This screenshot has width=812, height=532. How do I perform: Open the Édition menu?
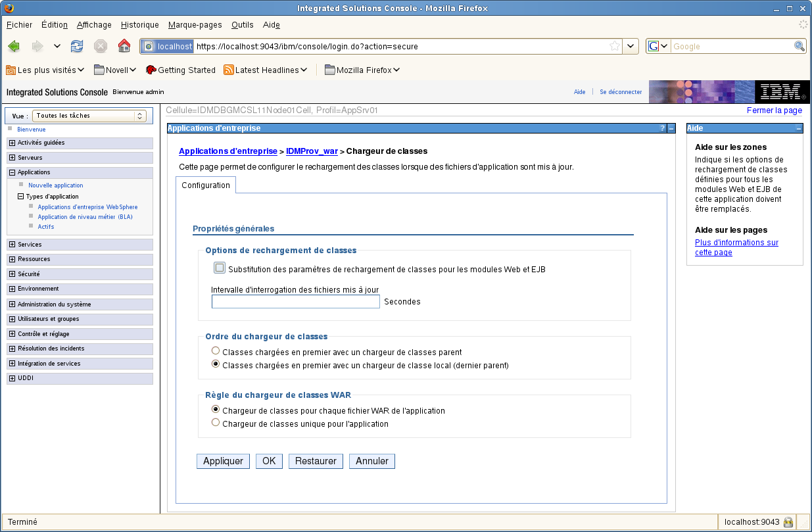point(55,25)
